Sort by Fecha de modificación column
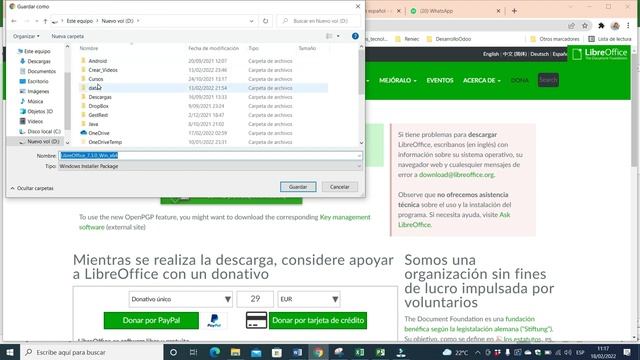This screenshot has height=360, width=640. 213,48
